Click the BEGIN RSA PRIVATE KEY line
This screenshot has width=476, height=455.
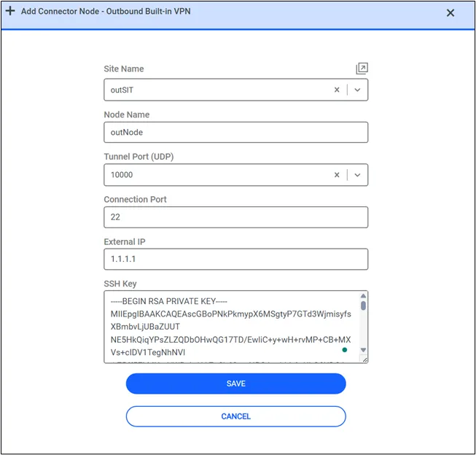(169, 301)
